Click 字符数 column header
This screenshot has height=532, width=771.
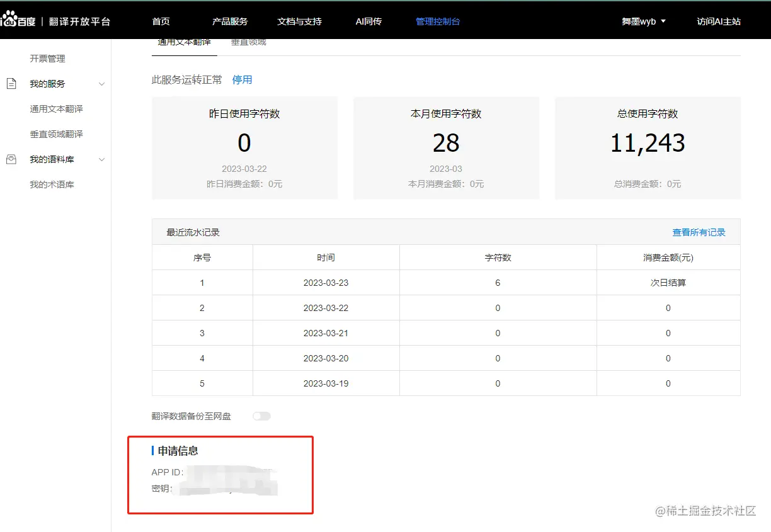[x=498, y=258]
